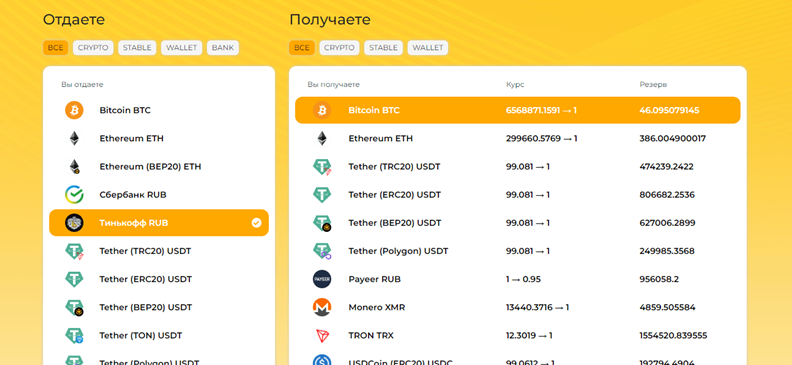Click Tether (BEP20) icon in Получаете table
The width and height of the screenshot is (792, 365).
pyautogui.click(x=322, y=223)
